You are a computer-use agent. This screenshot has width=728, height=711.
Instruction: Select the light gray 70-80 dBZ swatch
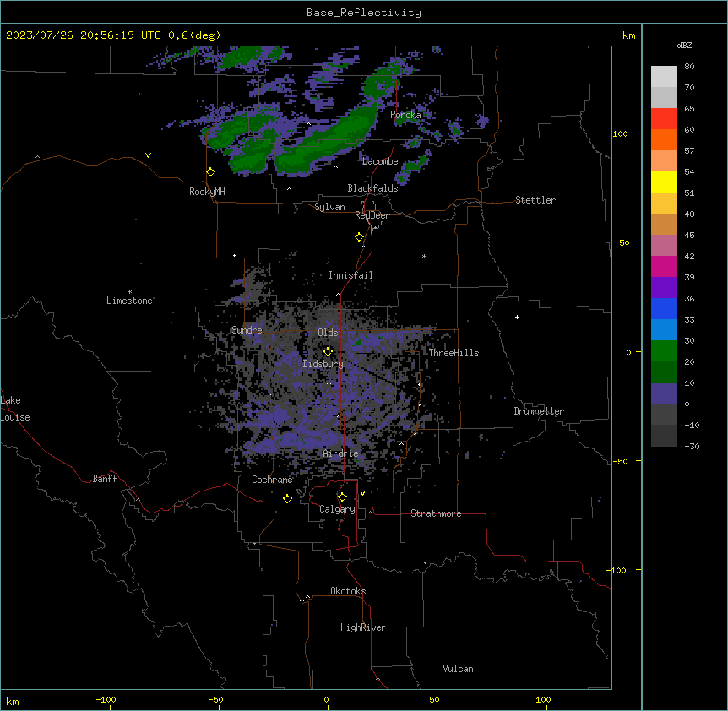click(x=664, y=77)
